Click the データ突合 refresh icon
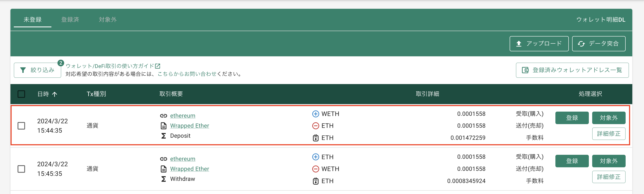This screenshot has height=194, width=644. pos(581,44)
